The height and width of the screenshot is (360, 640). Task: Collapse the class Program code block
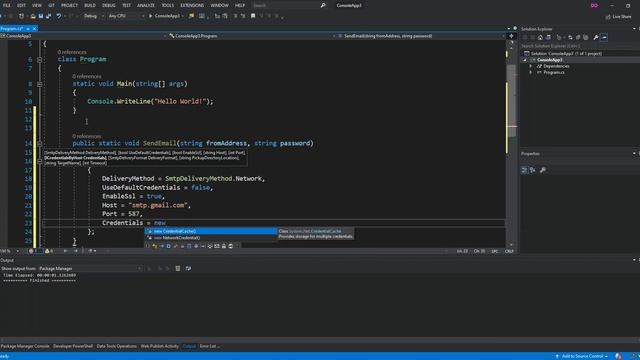40,60
